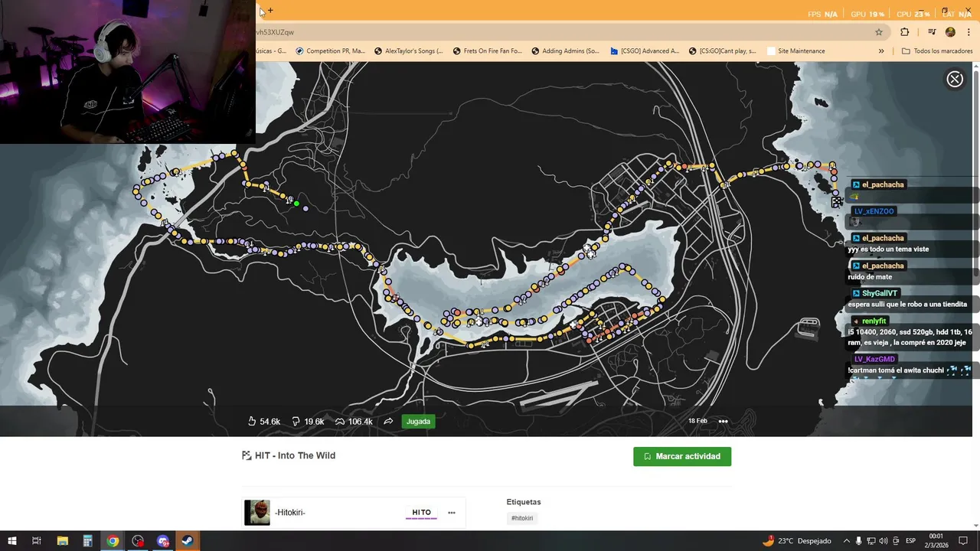Viewport: 980px width, 551px height.
Task: Click the cable car icon on the map
Action: click(808, 328)
